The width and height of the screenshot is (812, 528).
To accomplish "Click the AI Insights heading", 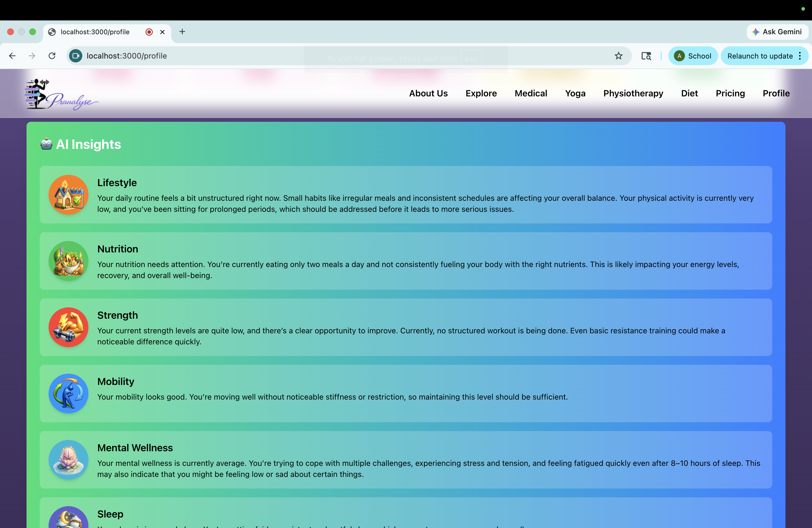I will tap(88, 144).
